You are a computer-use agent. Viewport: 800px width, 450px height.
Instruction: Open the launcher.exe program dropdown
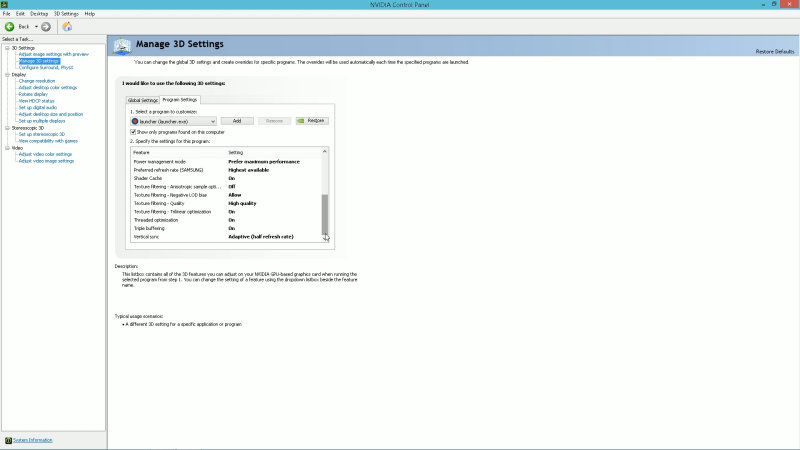(173, 121)
